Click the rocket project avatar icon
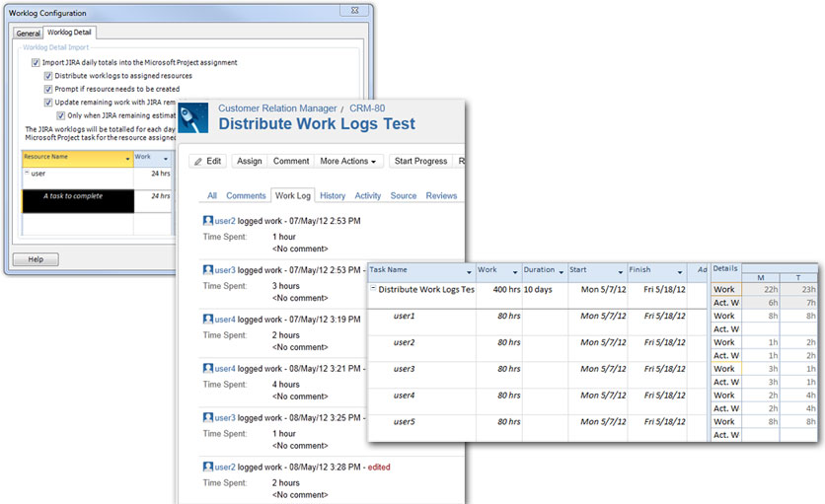Image resolution: width=825 pixels, height=504 pixels. click(193, 117)
